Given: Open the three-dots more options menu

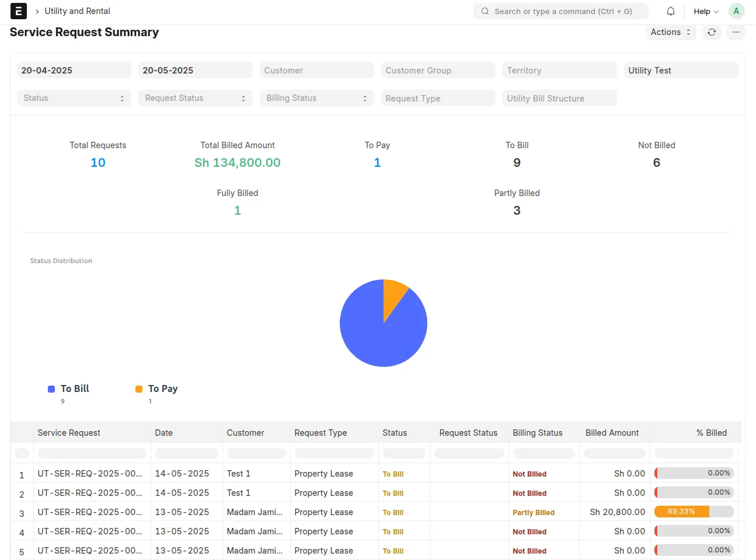Looking at the screenshot, I should [736, 32].
